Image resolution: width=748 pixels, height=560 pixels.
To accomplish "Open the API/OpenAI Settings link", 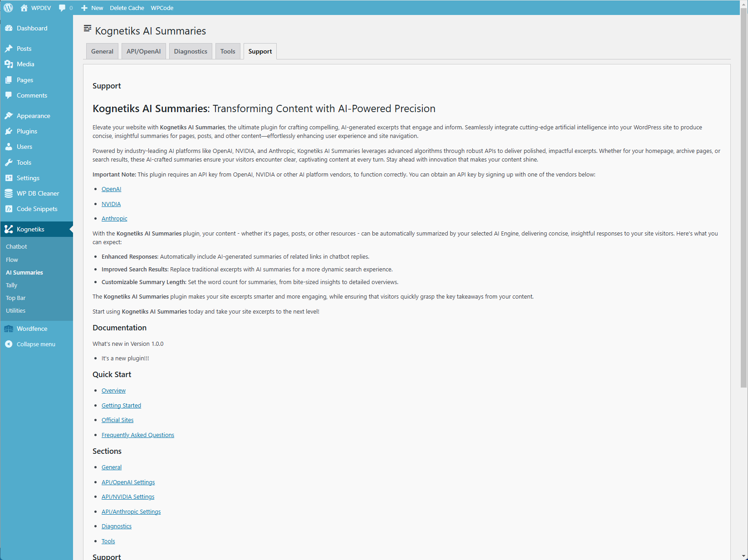I will tap(128, 482).
